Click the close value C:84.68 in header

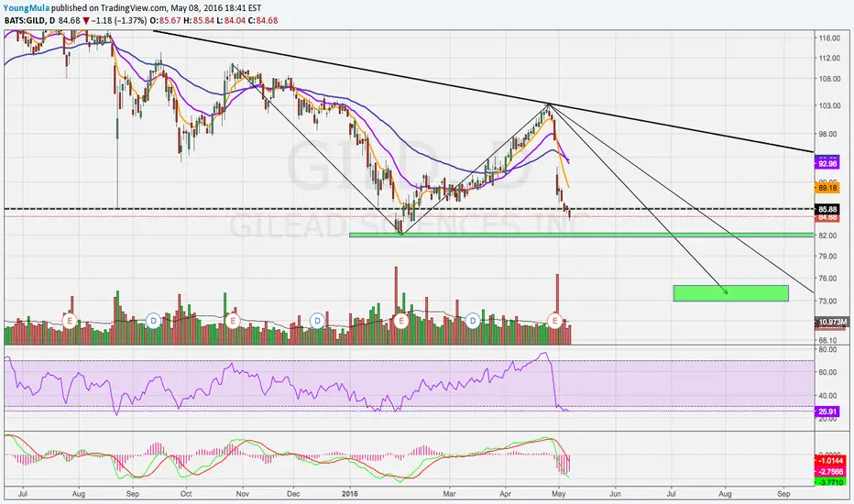click(262, 20)
